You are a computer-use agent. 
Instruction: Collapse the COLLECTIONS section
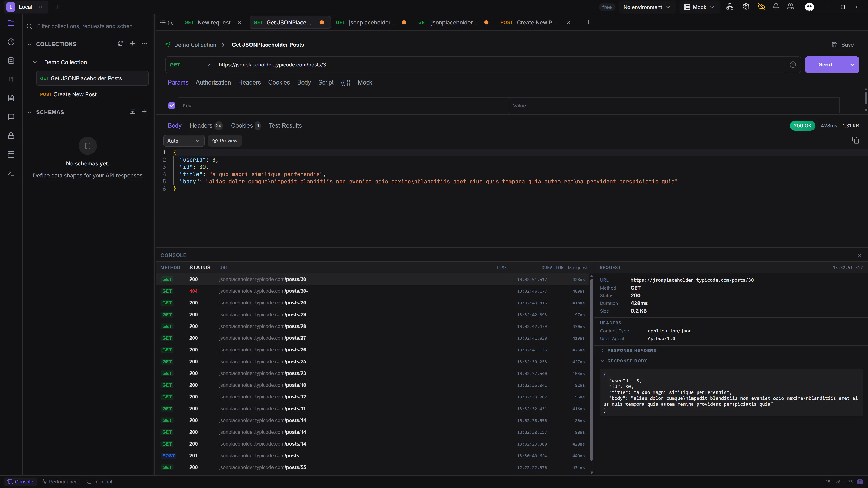(29, 44)
